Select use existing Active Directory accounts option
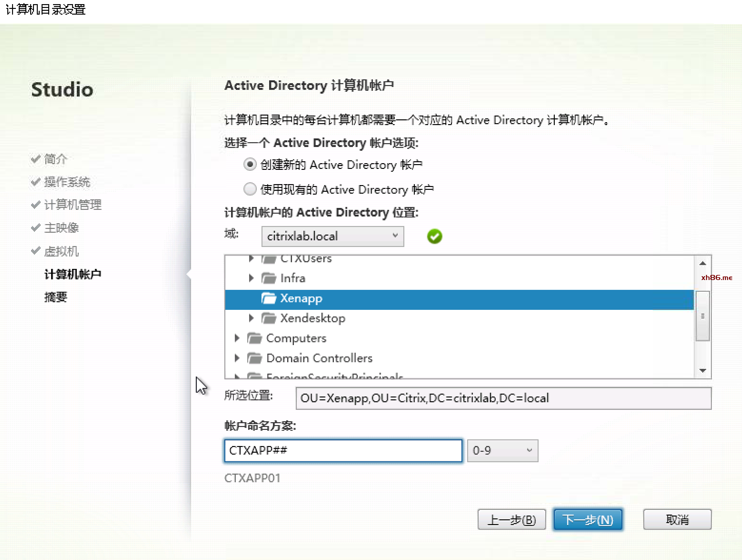742x560 pixels. pyautogui.click(x=250, y=189)
